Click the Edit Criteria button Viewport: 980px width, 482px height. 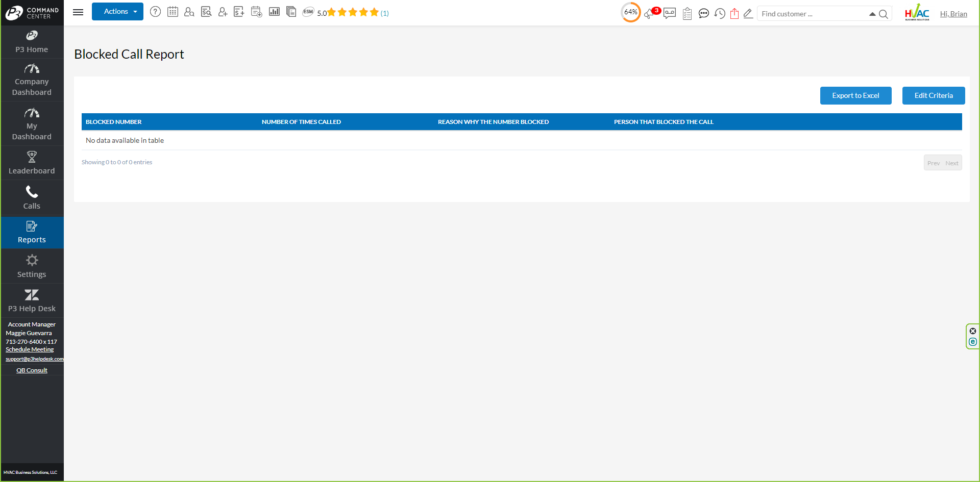(934, 95)
